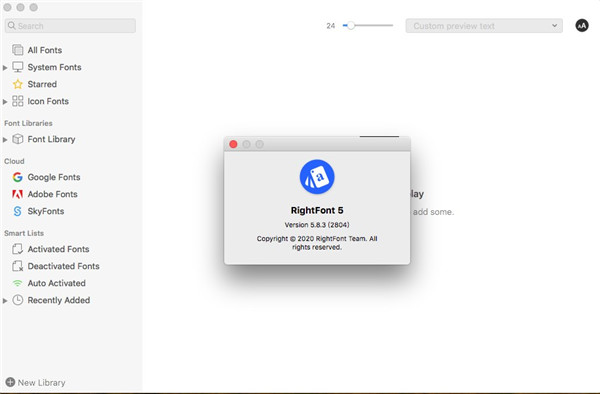This screenshot has height=394, width=600.
Task: Click the All Fonts stack icon
Action: (18, 50)
